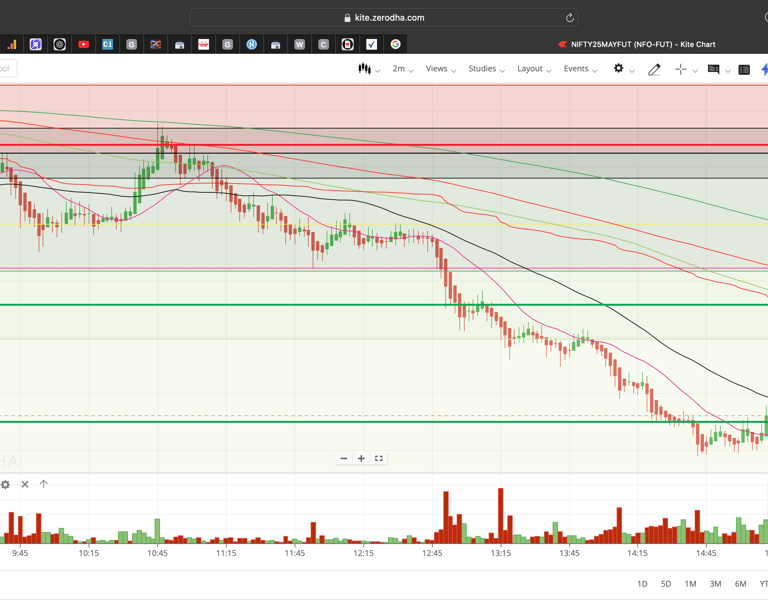Select the 5D range
The width and height of the screenshot is (768, 600).
[x=666, y=584]
